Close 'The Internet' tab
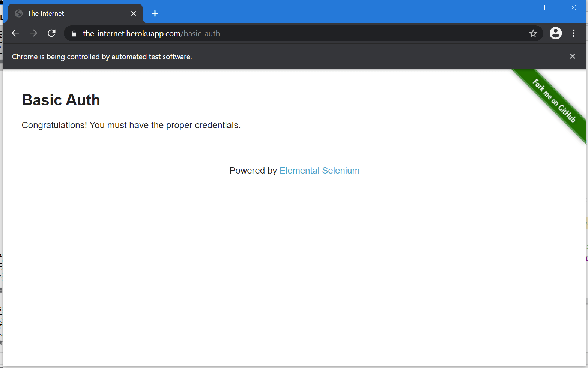 134,13
